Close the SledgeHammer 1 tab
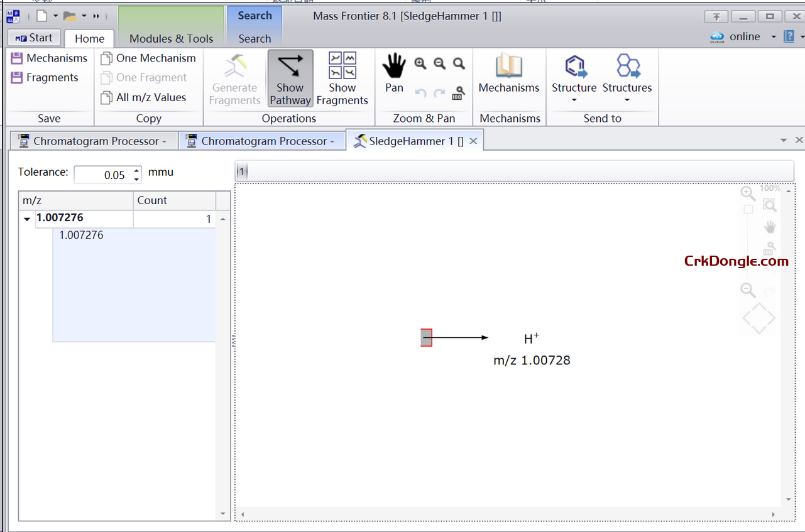Screen dimensions: 805x532 click(x=473, y=141)
